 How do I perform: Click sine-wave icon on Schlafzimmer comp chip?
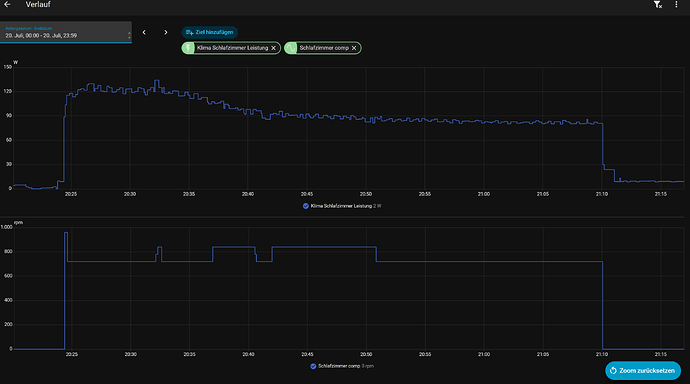[x=290, y=48]
